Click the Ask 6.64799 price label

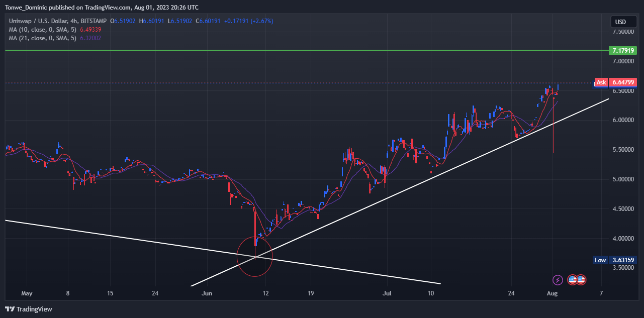[x=616, y=82]
